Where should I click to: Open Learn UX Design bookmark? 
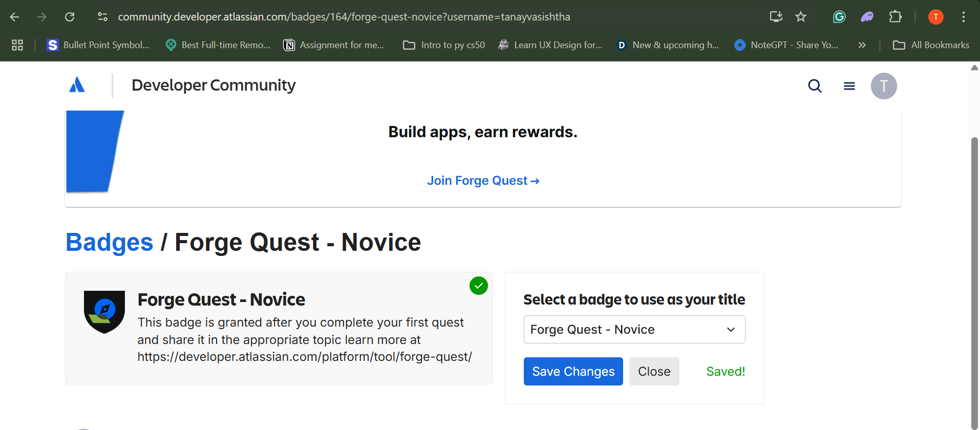pos(550,45)
